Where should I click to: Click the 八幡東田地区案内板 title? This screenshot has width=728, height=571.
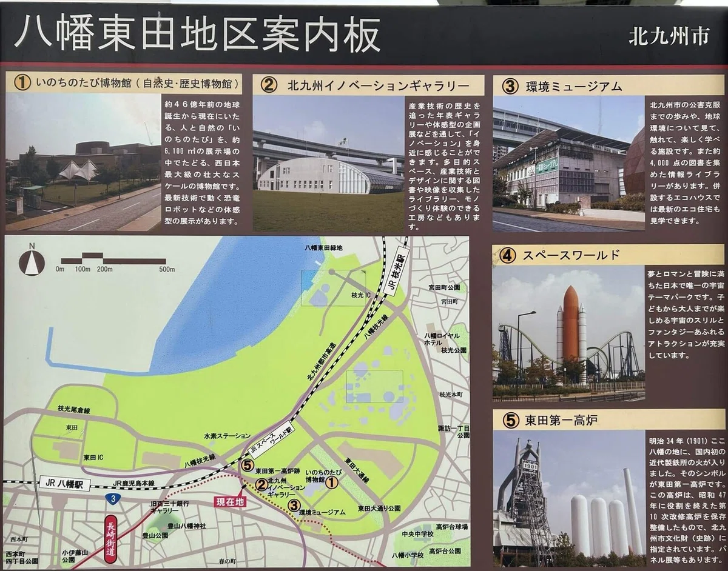point(198,33)
